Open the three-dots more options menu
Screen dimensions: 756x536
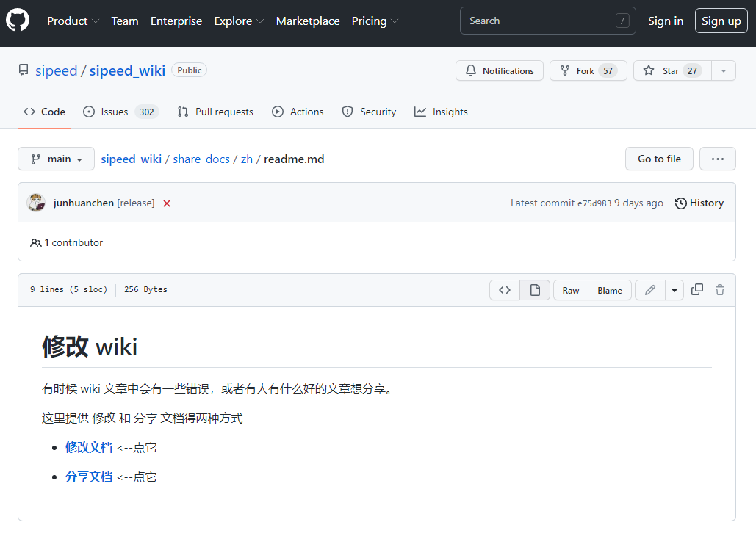click(717, 159)
